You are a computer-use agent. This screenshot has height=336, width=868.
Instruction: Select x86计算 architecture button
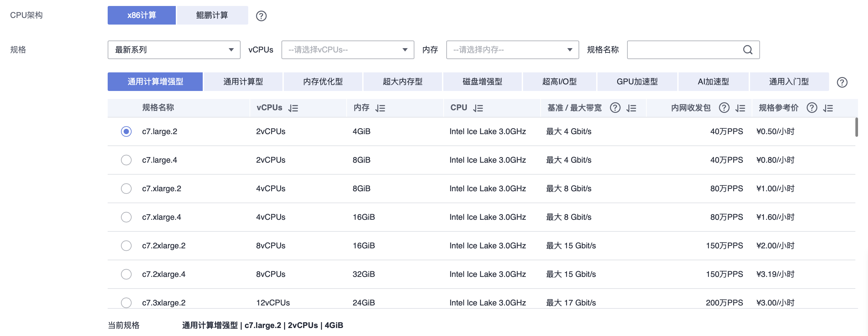[142, 15]
